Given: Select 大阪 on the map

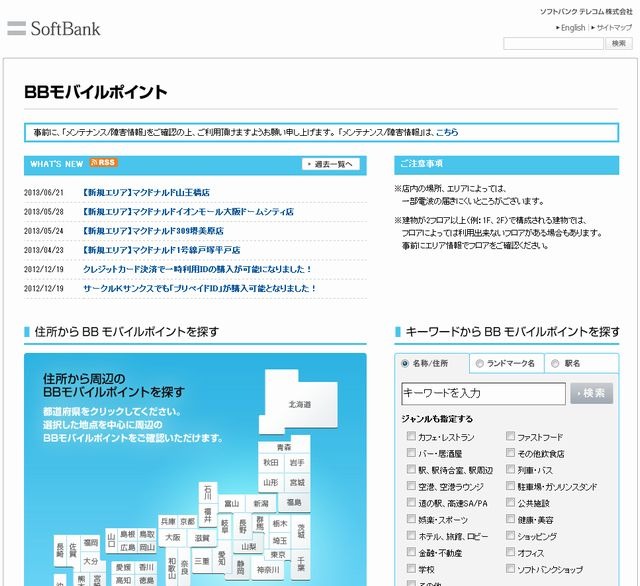Looking at the screenshot, I should [x=172, y=537].
